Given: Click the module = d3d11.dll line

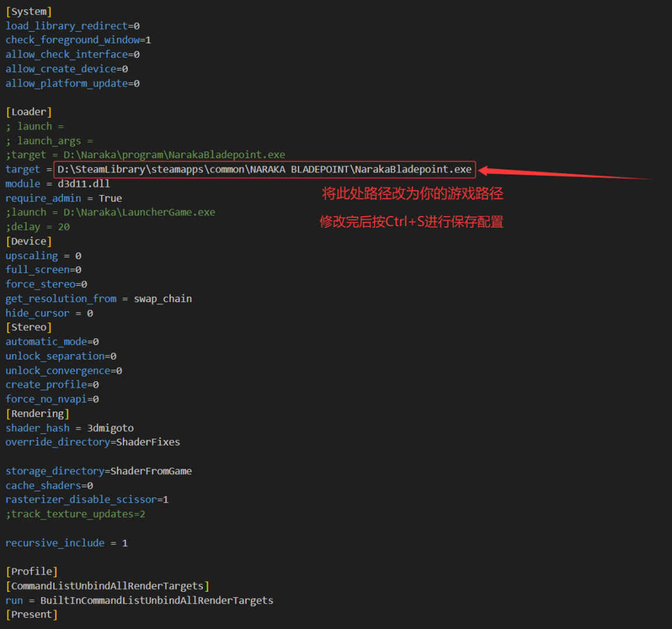Looking at the screenshot, I should coord(58,183).
